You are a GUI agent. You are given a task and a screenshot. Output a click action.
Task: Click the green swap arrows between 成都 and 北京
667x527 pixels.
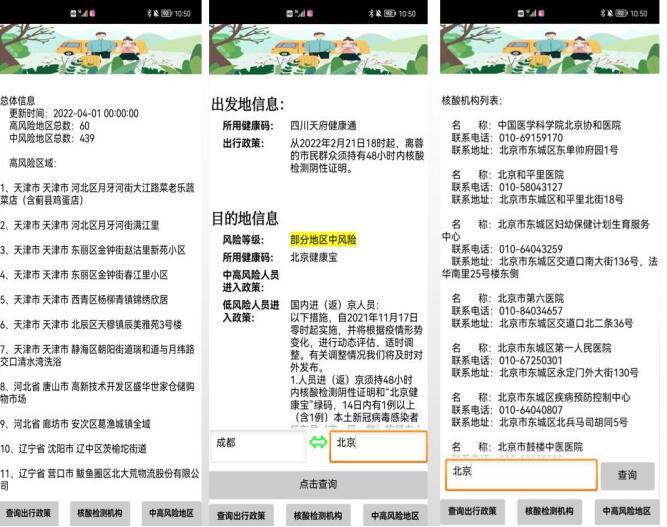(318, 444)
